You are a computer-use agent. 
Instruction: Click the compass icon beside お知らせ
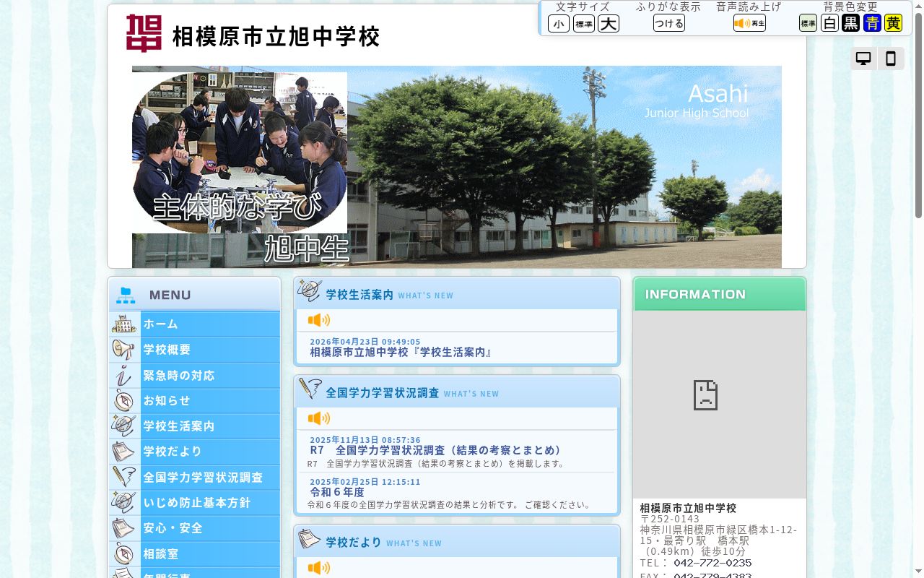[124, 401]
